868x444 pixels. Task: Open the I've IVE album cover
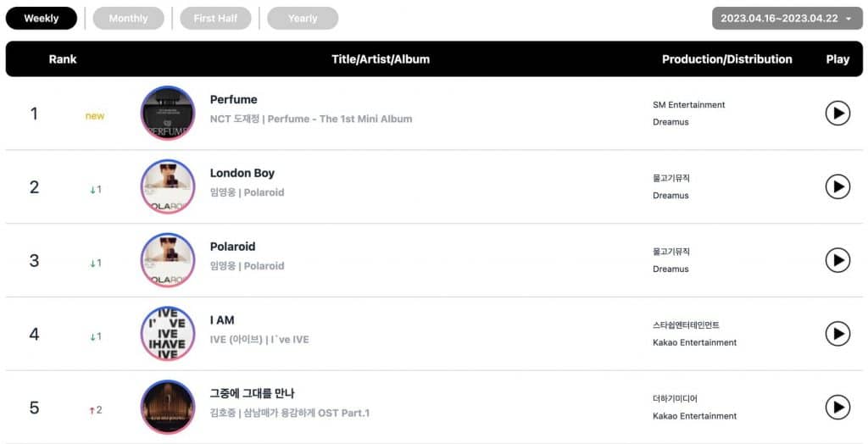coord(168,334)
